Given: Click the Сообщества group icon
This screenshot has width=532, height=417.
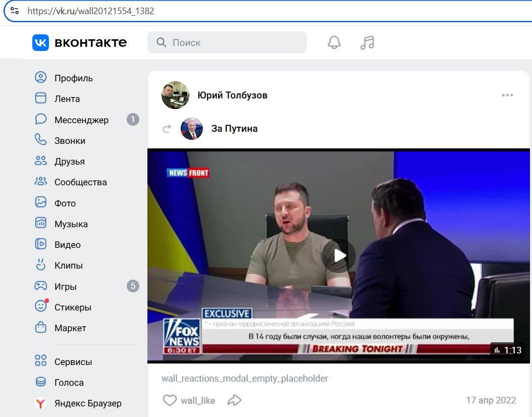Looking at the screenshot, I should [41, 181].
